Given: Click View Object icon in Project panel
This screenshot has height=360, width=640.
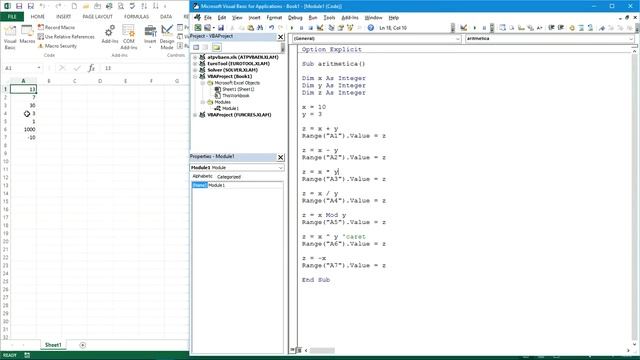Looking at the screenshot, I should [x=206, y=47].
